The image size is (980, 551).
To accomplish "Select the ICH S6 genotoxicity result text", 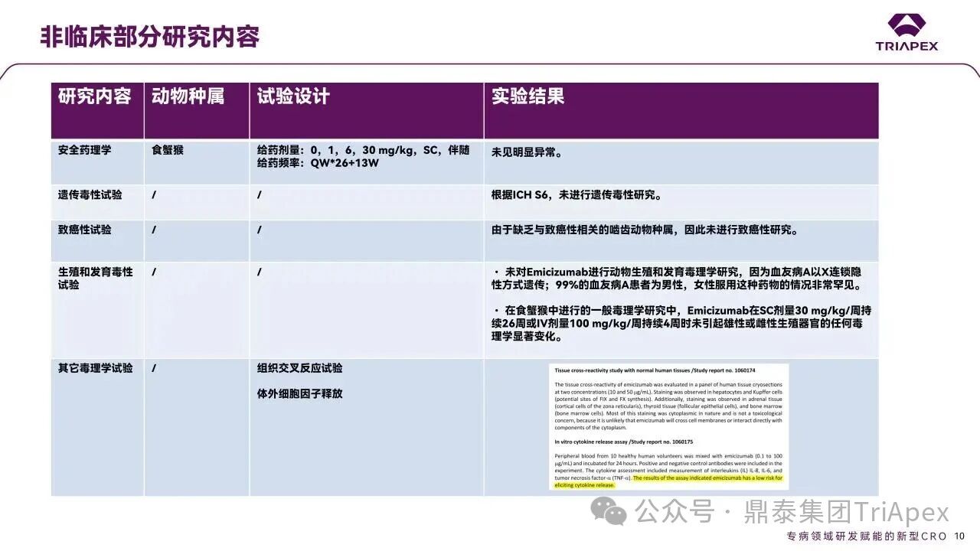I will click(577, 195).
